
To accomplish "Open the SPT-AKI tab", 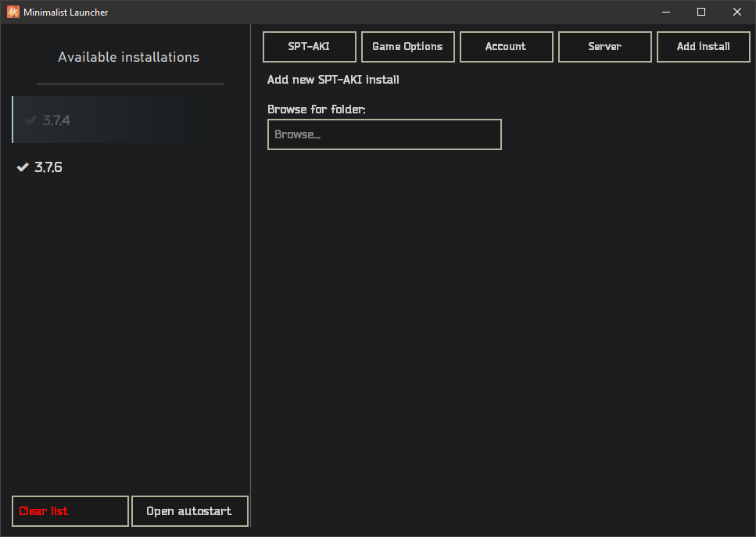I will [309, 46].
